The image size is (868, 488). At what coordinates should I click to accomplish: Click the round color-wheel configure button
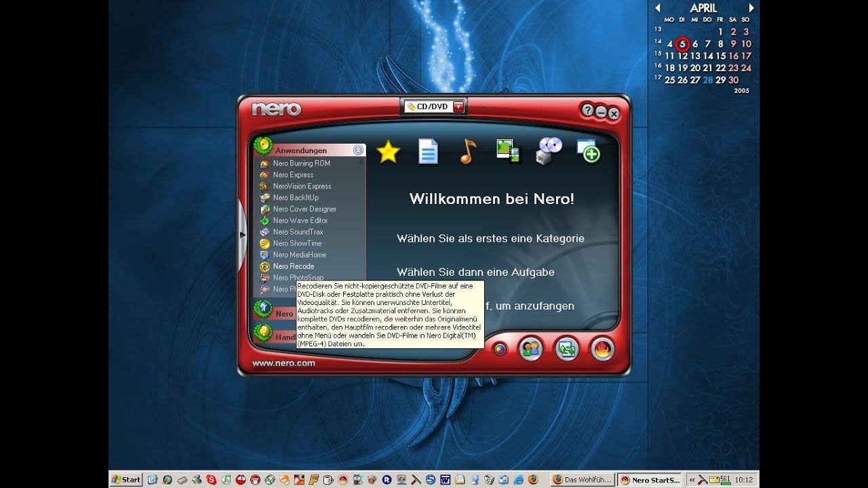point(500,349)
